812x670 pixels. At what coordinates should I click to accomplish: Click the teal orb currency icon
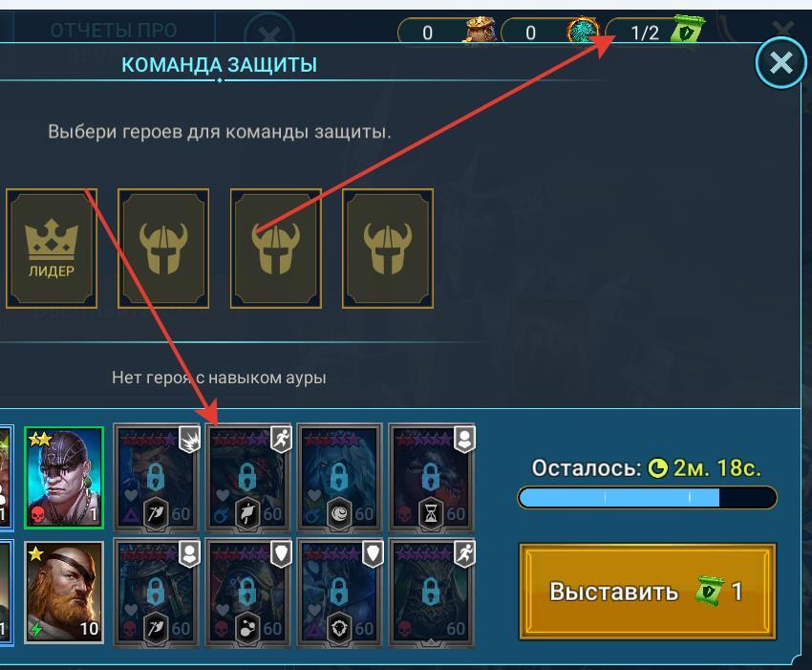coord(583,32)
